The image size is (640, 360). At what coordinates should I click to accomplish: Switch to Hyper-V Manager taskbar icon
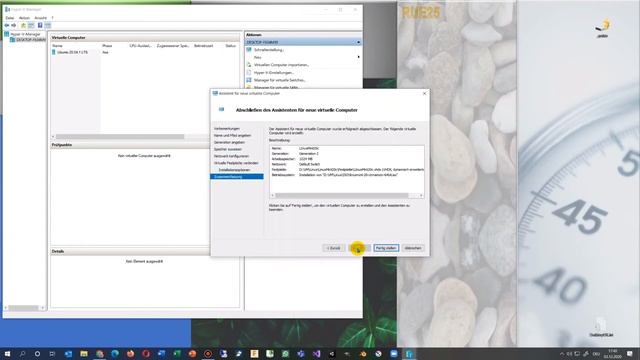pyautogui.click(x=409, y=354)
